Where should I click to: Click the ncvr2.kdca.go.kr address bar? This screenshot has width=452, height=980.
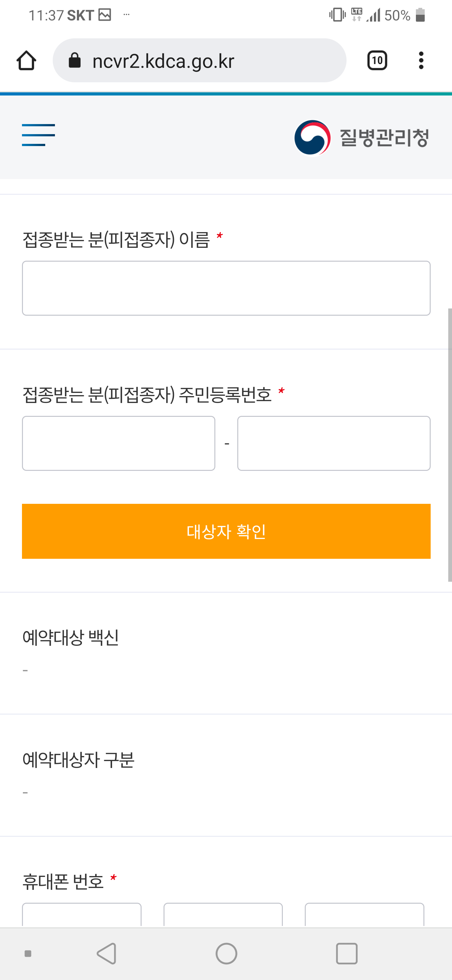205,61
